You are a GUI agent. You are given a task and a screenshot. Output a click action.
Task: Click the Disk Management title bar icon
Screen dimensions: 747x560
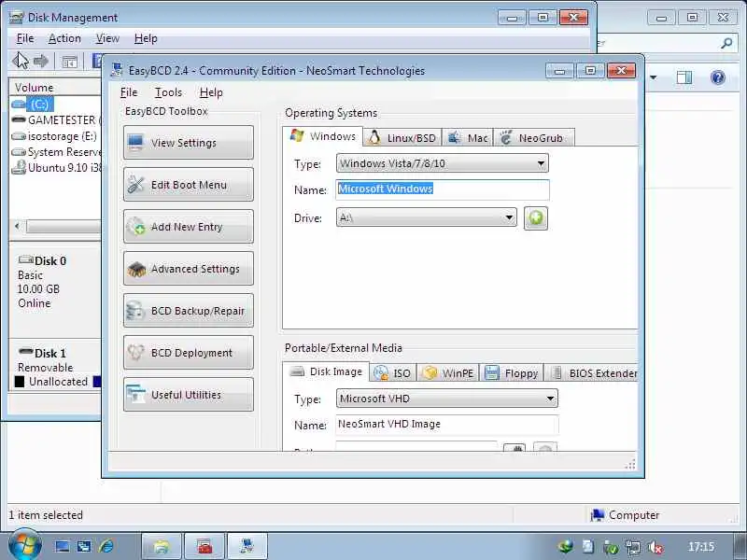(16, 17)
